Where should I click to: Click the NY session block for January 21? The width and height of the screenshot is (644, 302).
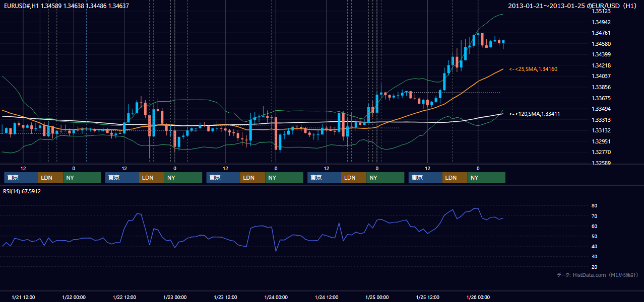tap(82, 178)
